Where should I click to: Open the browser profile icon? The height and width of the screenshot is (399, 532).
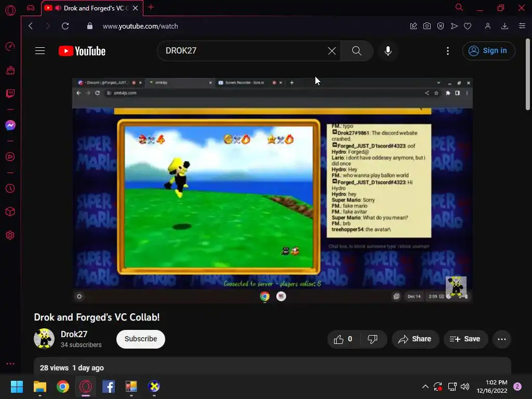pos(487,26)
